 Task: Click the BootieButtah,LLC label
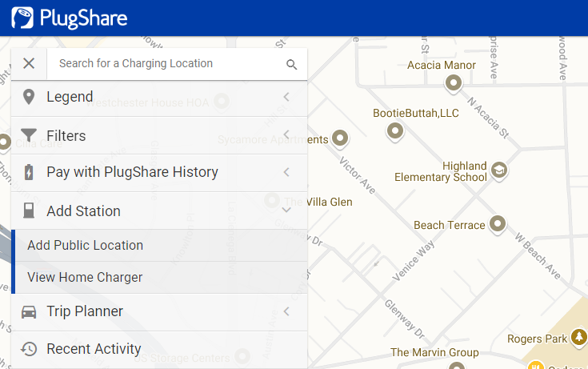point(416,114)
